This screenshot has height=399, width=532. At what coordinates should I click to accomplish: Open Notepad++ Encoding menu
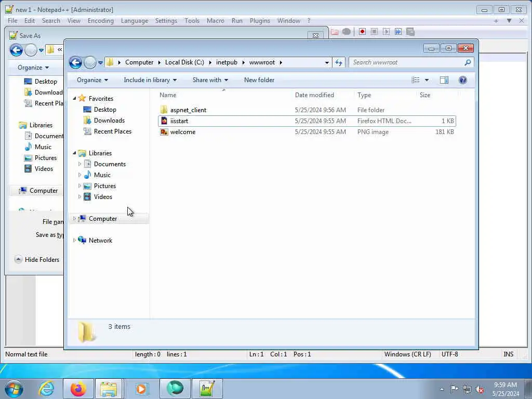(x=101, y=21)
